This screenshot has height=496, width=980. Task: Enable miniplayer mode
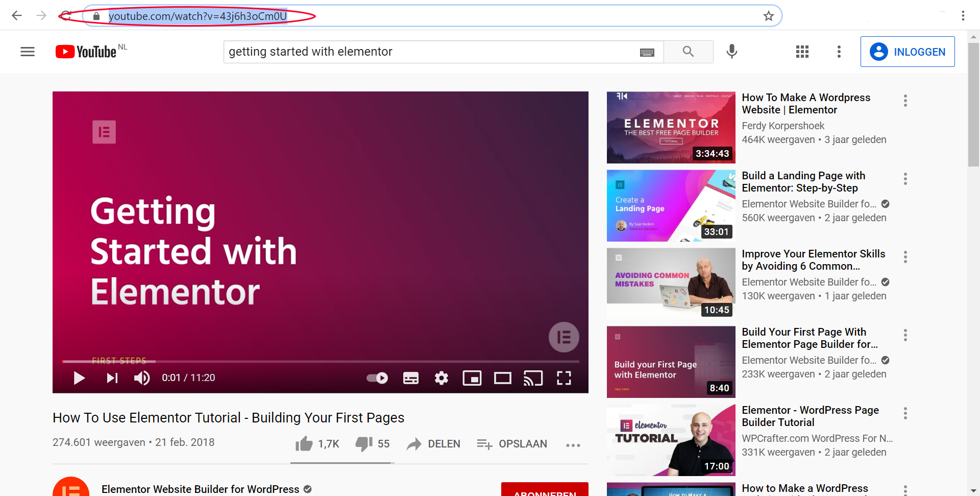pyautogui.click(x=472, y=378)
